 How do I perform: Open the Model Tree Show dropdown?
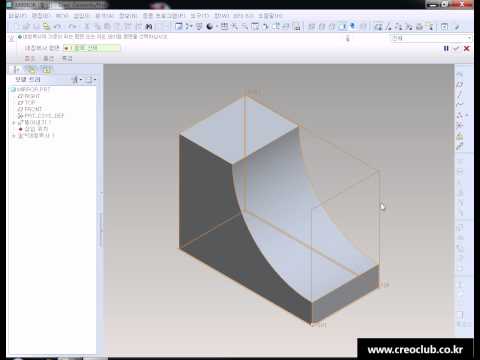tap(77, 80)
